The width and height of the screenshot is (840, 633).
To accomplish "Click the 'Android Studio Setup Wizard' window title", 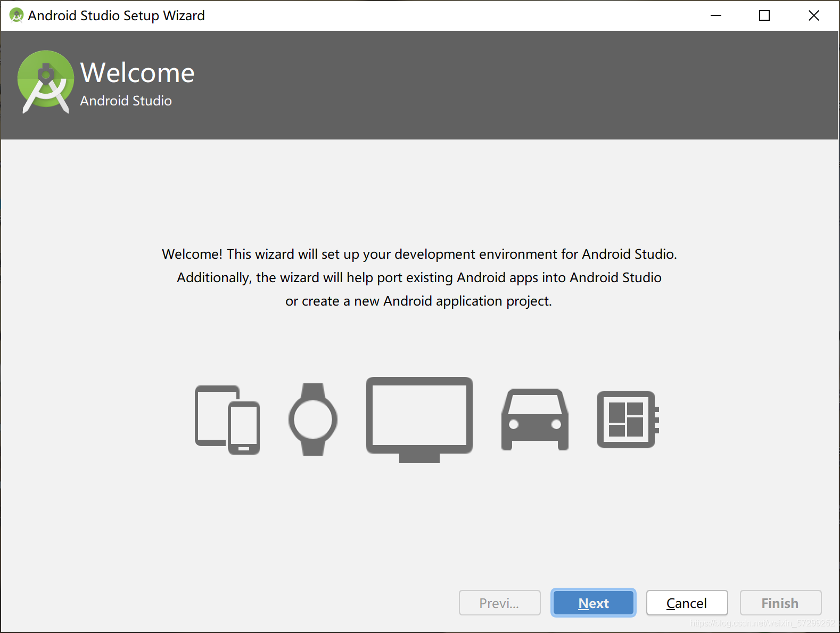I will tap(116, 15).
